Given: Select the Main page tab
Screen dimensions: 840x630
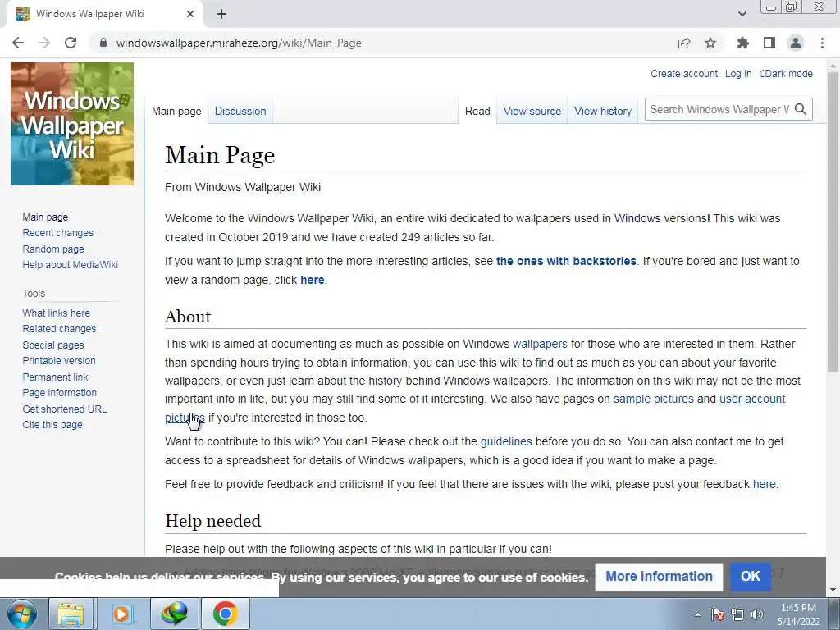Looking at the screenshot, I should (176, 111).
